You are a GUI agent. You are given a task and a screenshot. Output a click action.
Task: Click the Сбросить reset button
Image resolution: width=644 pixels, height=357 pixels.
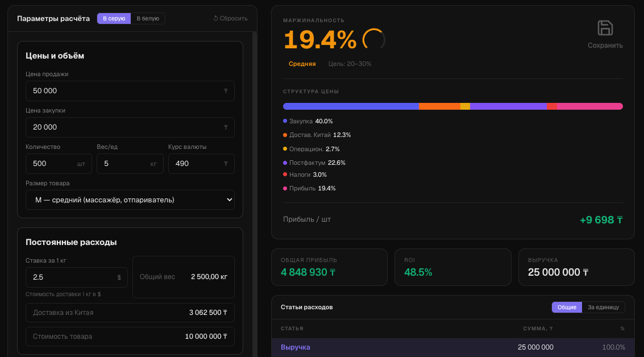pos(230,18)
